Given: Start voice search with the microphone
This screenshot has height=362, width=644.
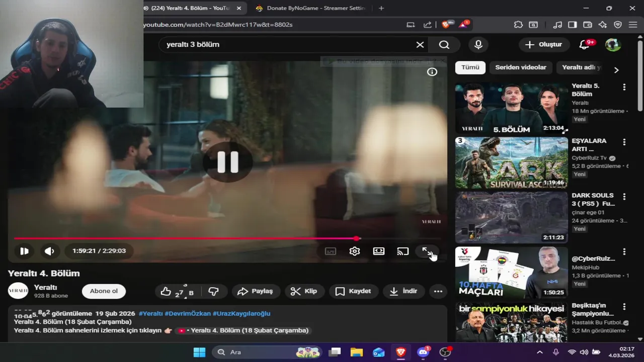Looking at the screenshot, I should tap(478, 45).
